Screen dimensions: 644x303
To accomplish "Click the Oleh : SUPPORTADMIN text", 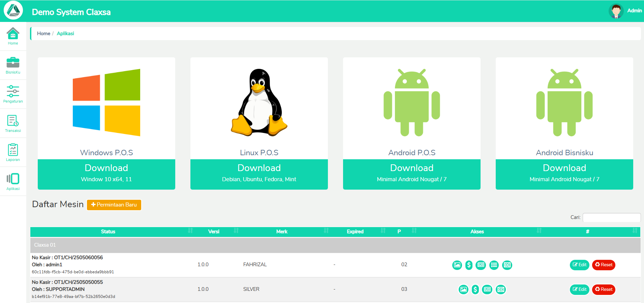I will click(58, 289).
